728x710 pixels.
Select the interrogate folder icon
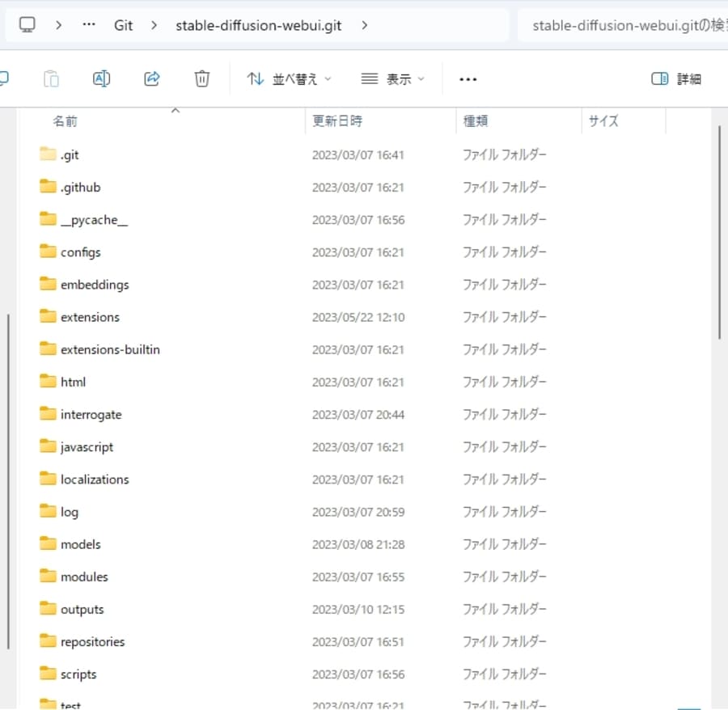click(48, 413)
